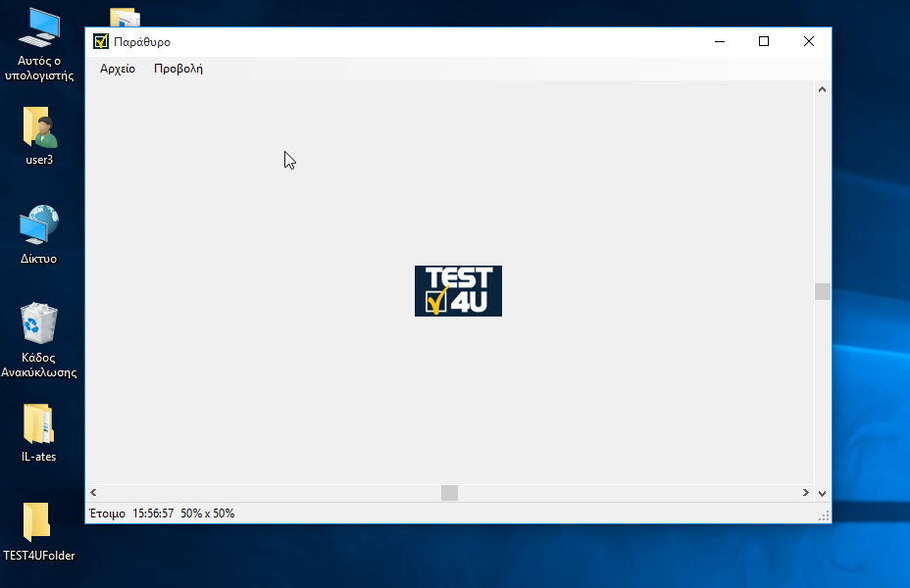Viewport: 910px width, 588px height.
Task: Click the Παράθυρο title text
Action: coord(142,42)
